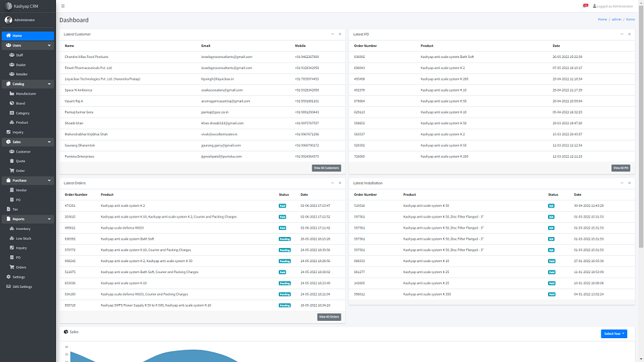644x362 pixels.
Task: Click the hamburger menu toggle icon
Action: 62,6
